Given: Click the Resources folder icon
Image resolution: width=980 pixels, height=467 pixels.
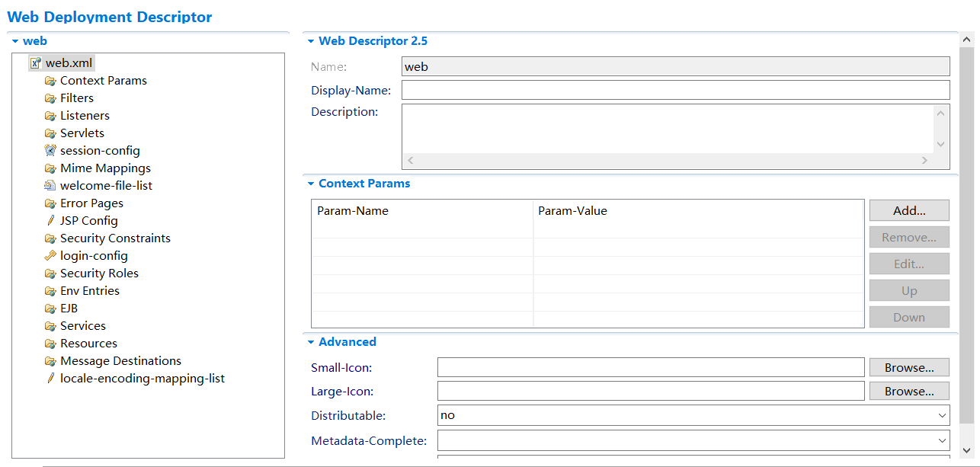Looking at the screenshot, I should pos(50,344).
